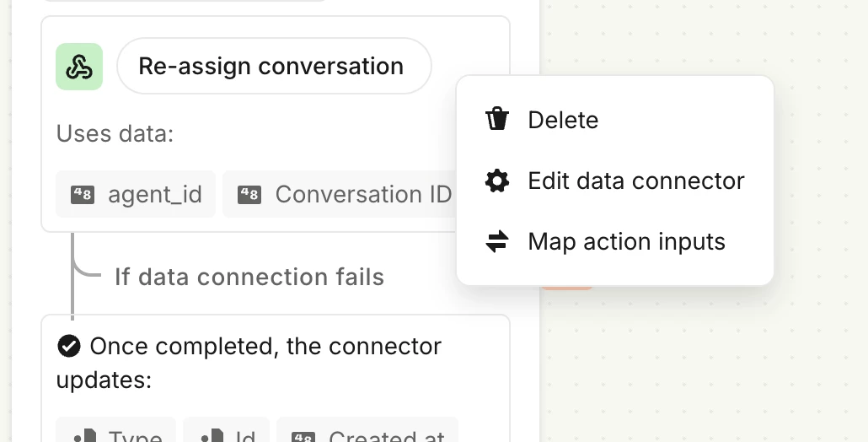The width and height of the screenshot is (868, 442).
Task: Click the number icon beside agent_id
Action: [x=83, y=194]
